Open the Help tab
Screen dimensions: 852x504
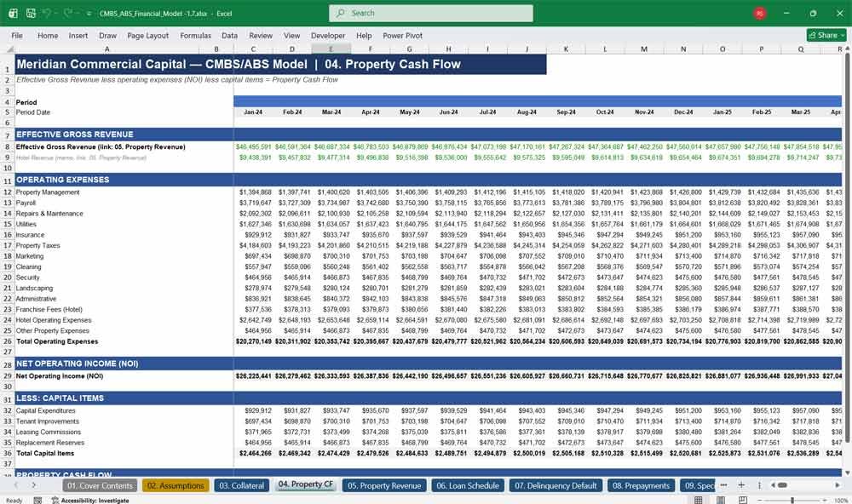click(x=364, y=35)
